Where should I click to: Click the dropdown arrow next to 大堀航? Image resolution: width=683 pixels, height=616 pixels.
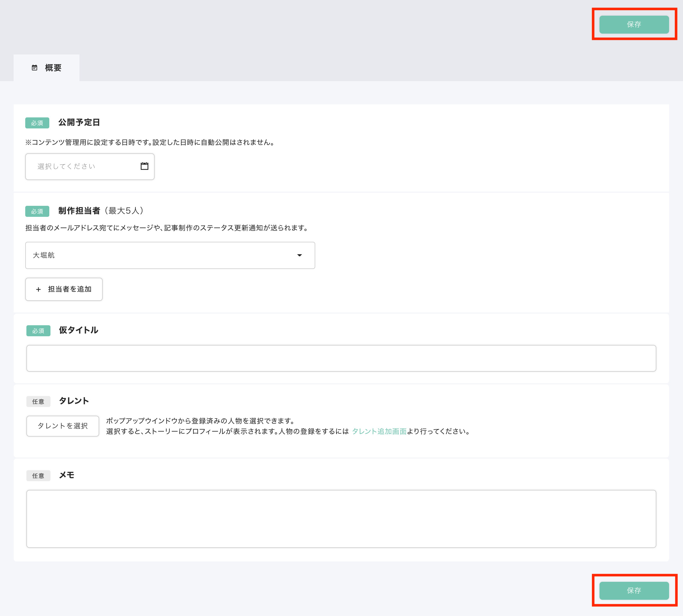point(299,255)
